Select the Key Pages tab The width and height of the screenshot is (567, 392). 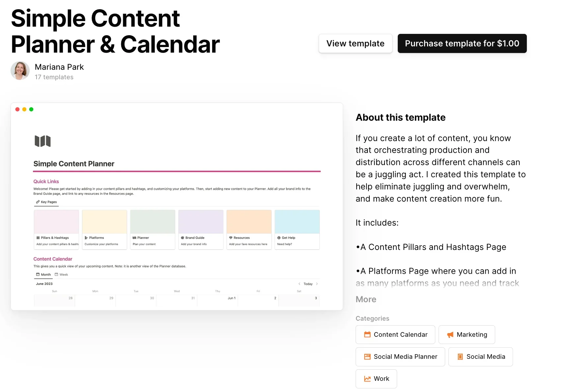click(x=46, y=202)
